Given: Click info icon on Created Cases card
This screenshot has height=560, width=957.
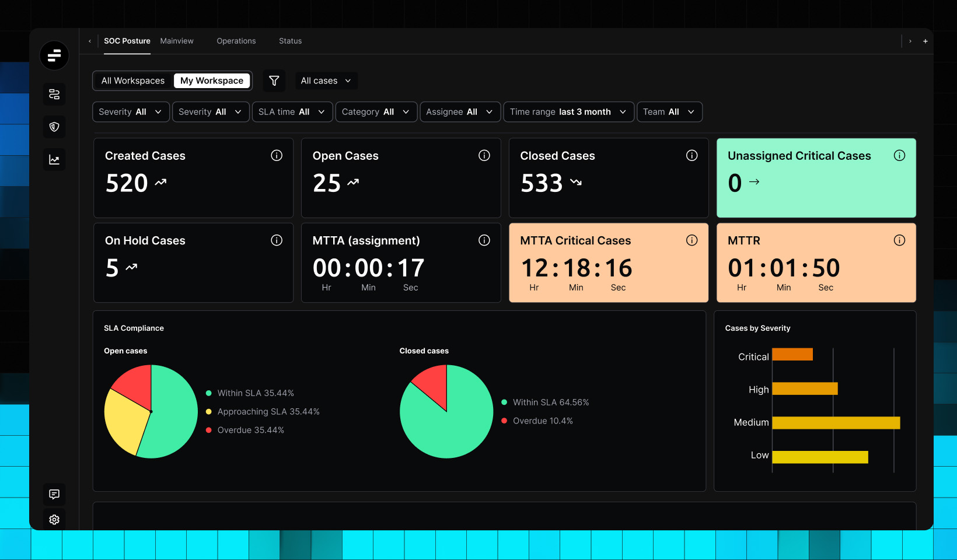Looking at the screenshot, I should pyautogui.click(x=277, y=156).
